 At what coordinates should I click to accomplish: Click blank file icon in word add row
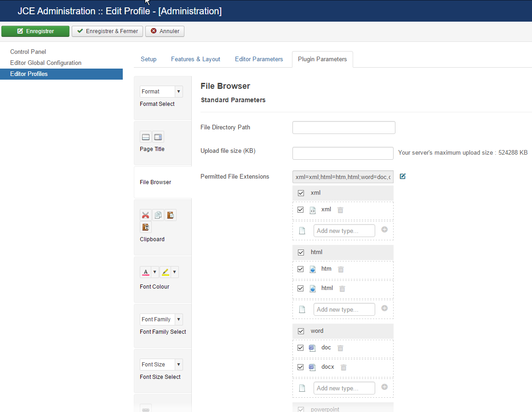click(302, 388)
